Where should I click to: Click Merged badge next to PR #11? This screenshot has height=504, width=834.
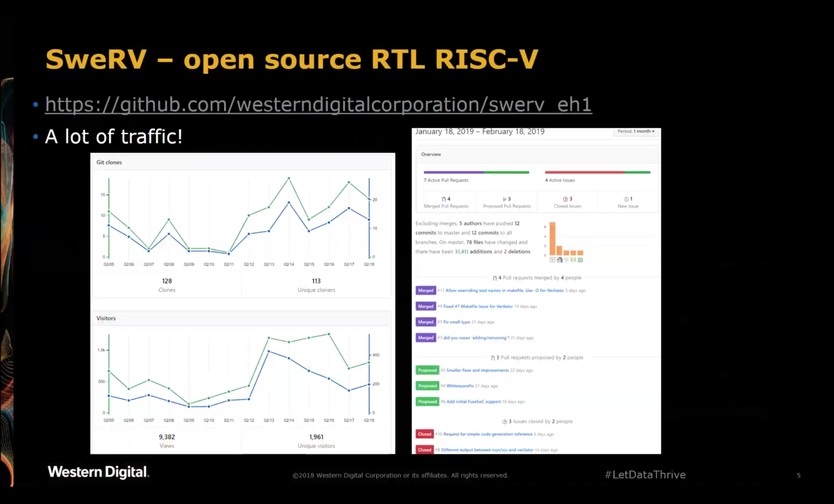click(426, 290)
